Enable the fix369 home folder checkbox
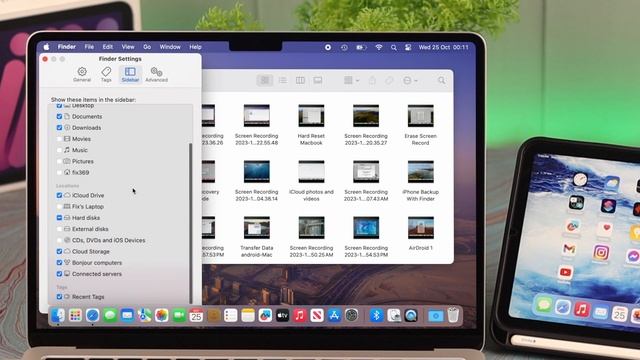The height and width of the screenshot is (360, 640). point(59,173)
